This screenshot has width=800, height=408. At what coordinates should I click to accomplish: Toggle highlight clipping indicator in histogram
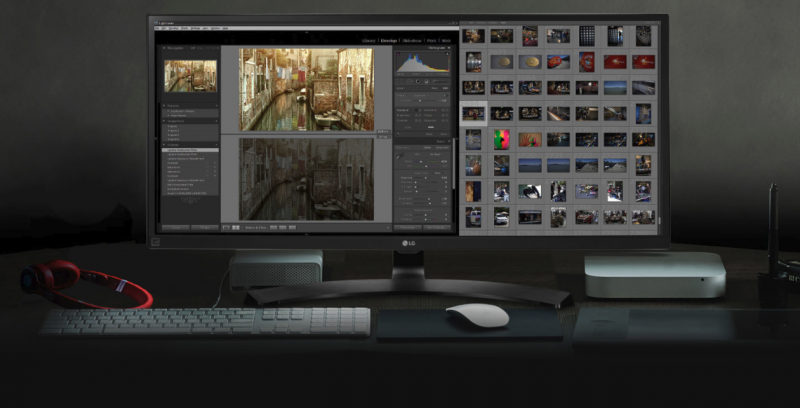pos(447,53)
